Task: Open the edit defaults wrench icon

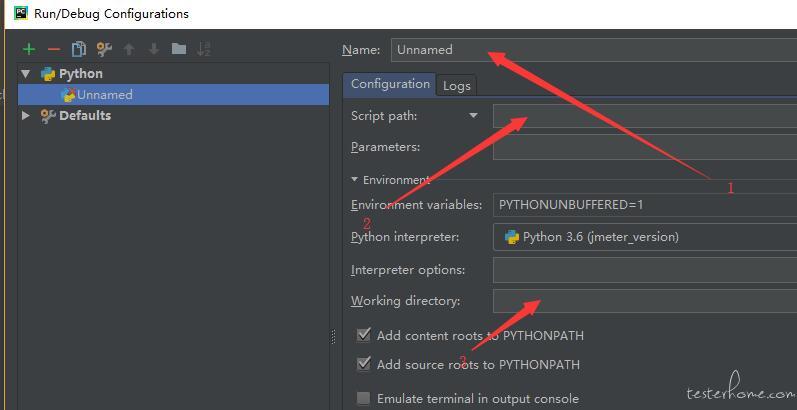Action: [x=104, y=49]
